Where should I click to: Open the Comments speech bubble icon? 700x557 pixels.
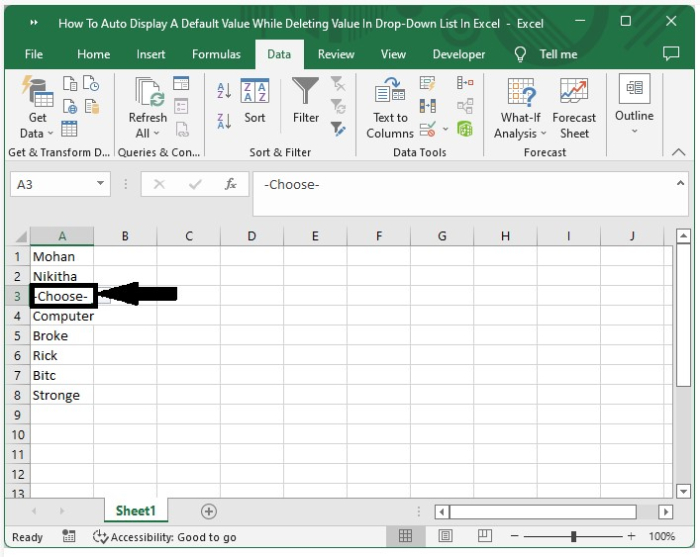pos(671,54)
